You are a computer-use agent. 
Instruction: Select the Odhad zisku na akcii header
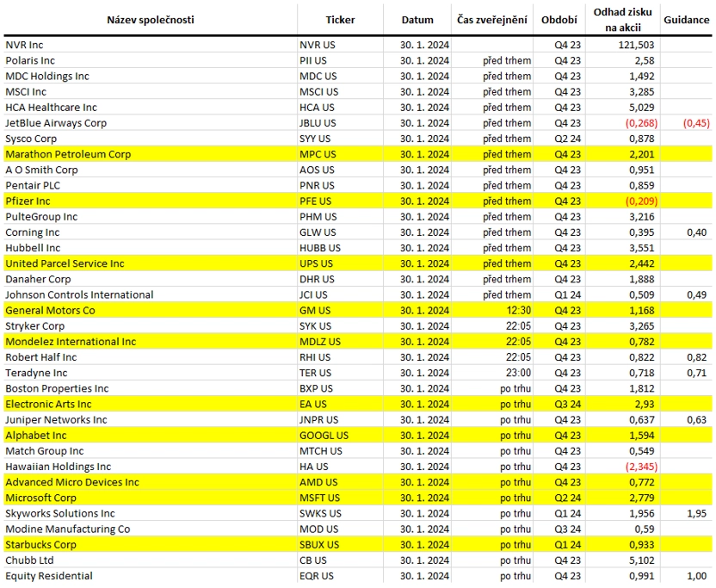tap(623, 20)
